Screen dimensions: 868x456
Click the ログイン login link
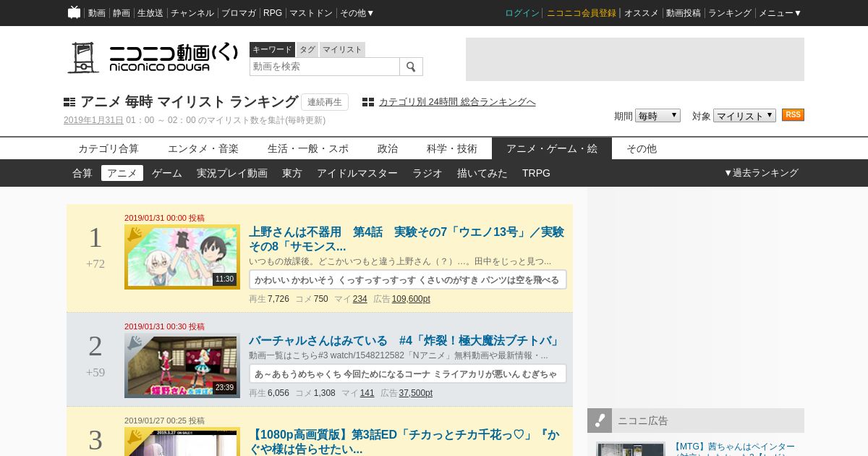coord(522,13)
